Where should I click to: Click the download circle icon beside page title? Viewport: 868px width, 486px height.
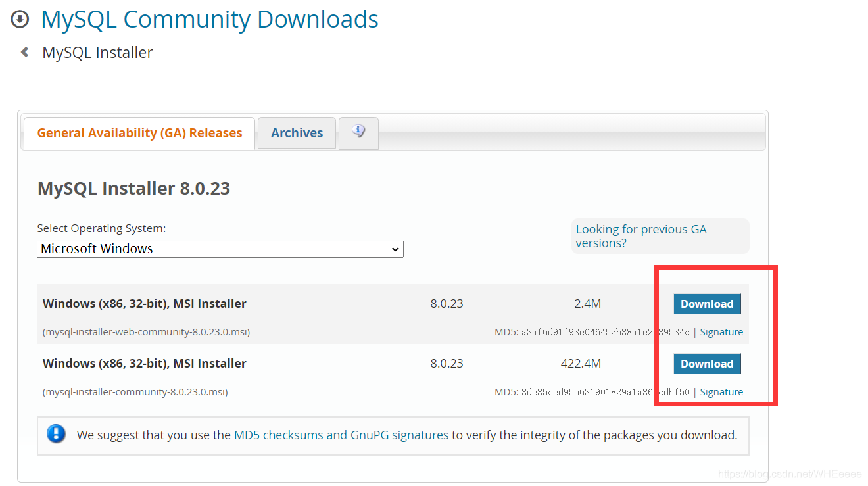[x=20, y=20]
